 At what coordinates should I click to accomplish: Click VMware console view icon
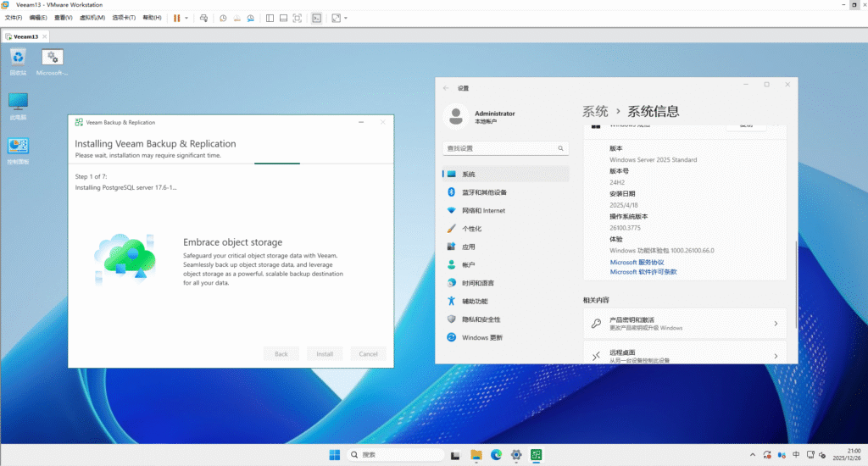pos(316,18)
